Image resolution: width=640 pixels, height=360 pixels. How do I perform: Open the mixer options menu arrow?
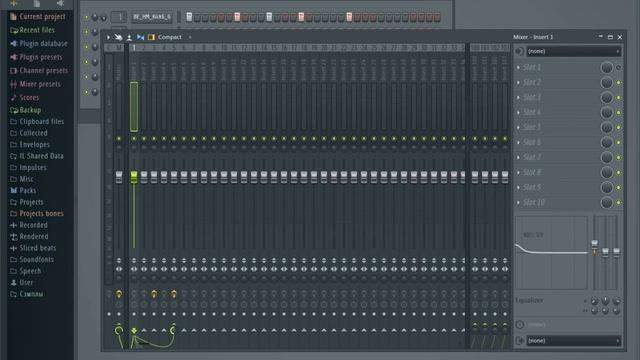click(108, 37)
